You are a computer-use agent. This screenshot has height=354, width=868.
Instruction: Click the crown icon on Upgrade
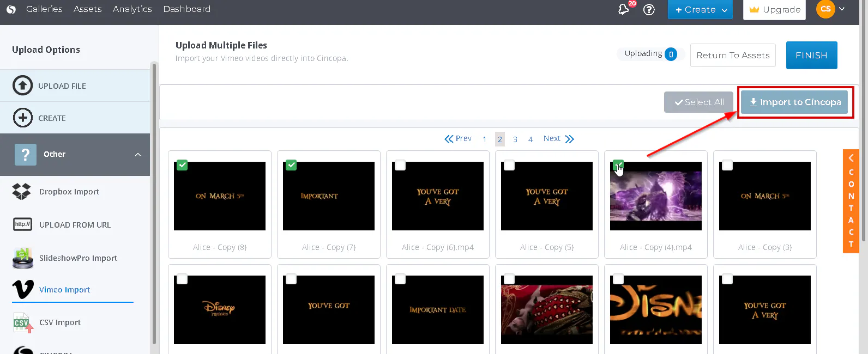coord(754,10)
